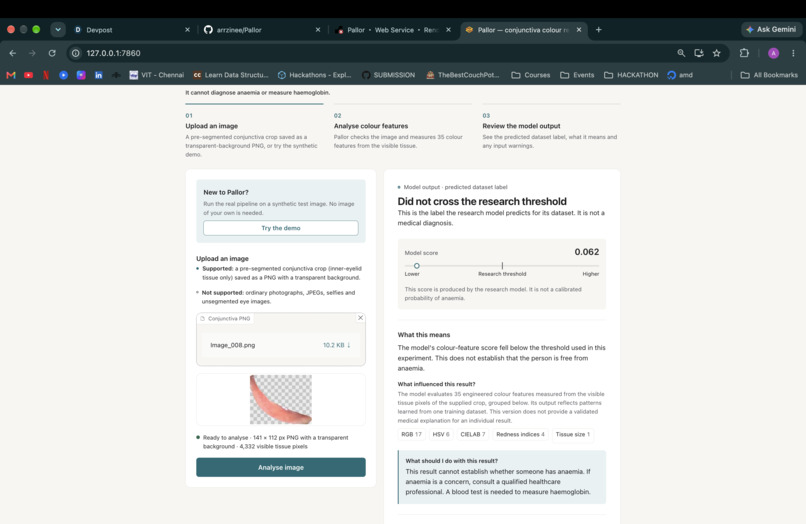The height and width of the screenshot is (524, 806).
Task: Click the Tissue size 1 chip
Action: 573,435
